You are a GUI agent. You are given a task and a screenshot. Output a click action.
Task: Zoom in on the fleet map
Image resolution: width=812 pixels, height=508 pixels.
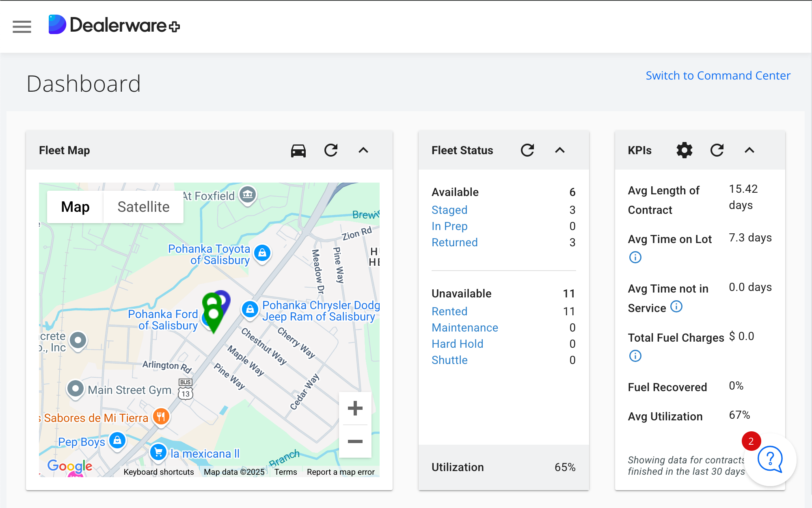tap(355, 408)
